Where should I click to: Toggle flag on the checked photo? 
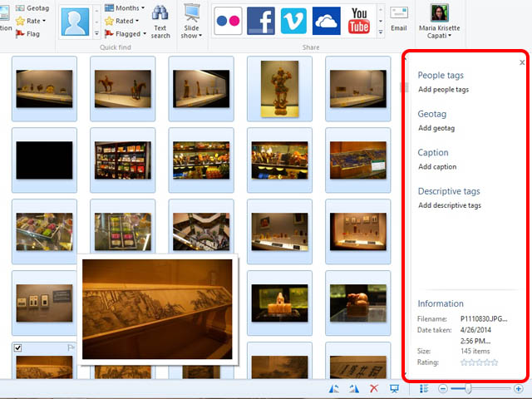(71, 347)
